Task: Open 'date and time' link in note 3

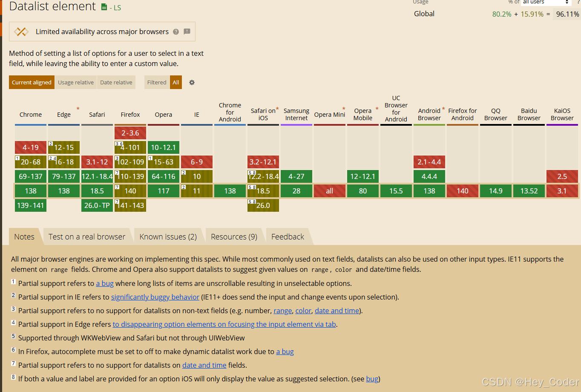Action: click(337, 311)
